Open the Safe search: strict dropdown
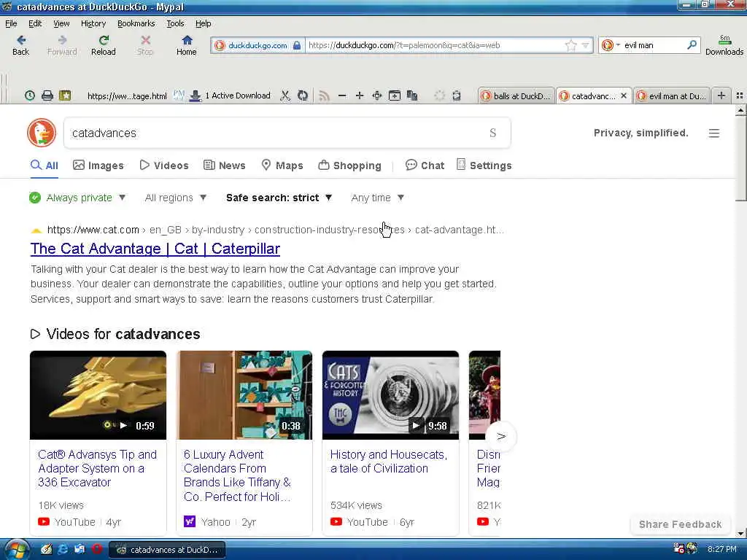Screen dimensions: 747x560 click(x=279, y=198)
